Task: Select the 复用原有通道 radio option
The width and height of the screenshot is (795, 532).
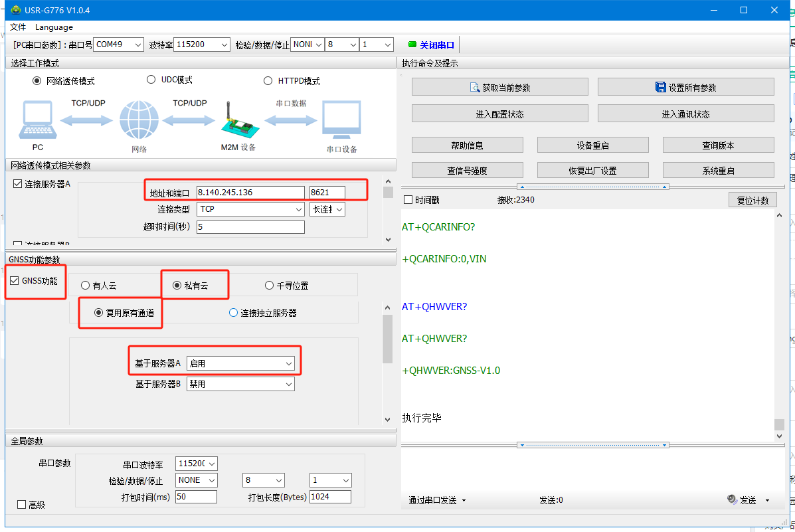Action: [x=99, y=312]
